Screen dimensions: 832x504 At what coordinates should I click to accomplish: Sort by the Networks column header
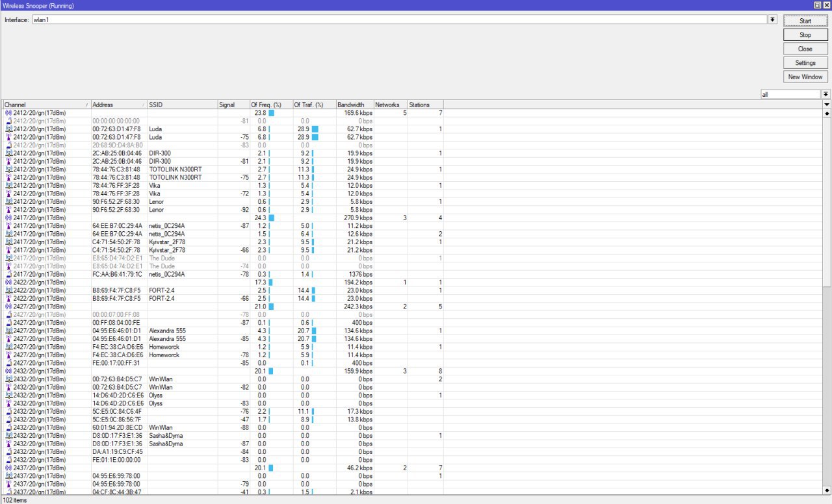point(391,105)
